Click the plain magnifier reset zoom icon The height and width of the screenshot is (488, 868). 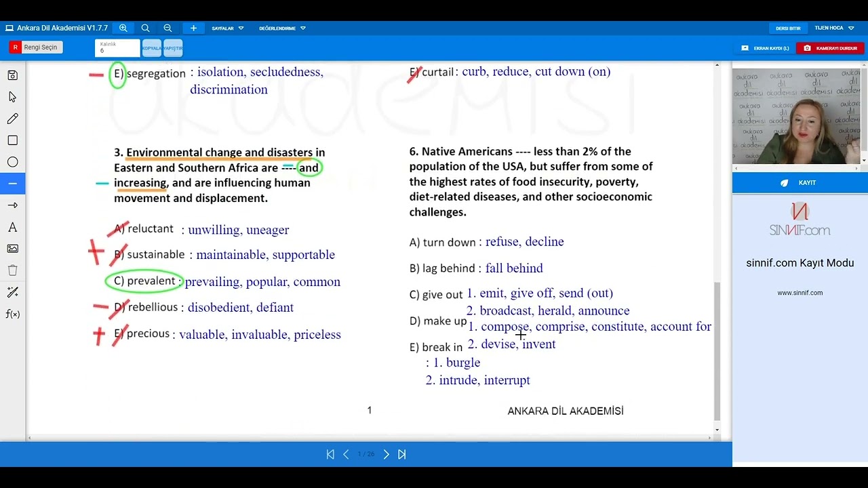click(145, 28)
